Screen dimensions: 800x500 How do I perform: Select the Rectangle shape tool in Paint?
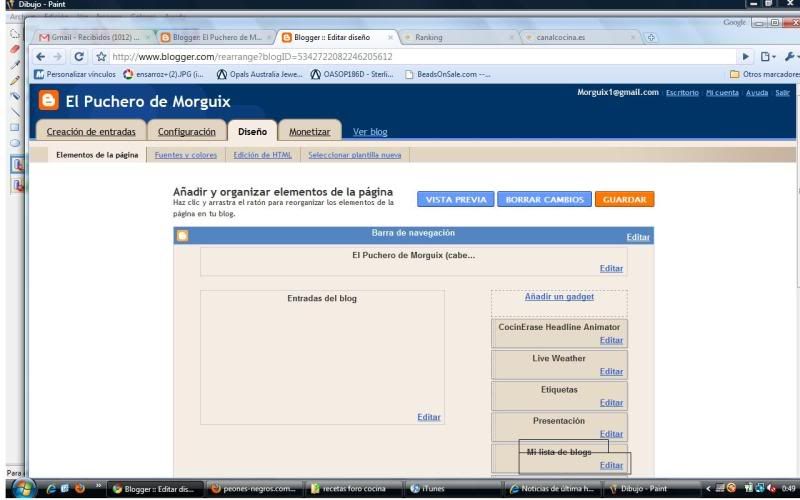tap(15, 127)
